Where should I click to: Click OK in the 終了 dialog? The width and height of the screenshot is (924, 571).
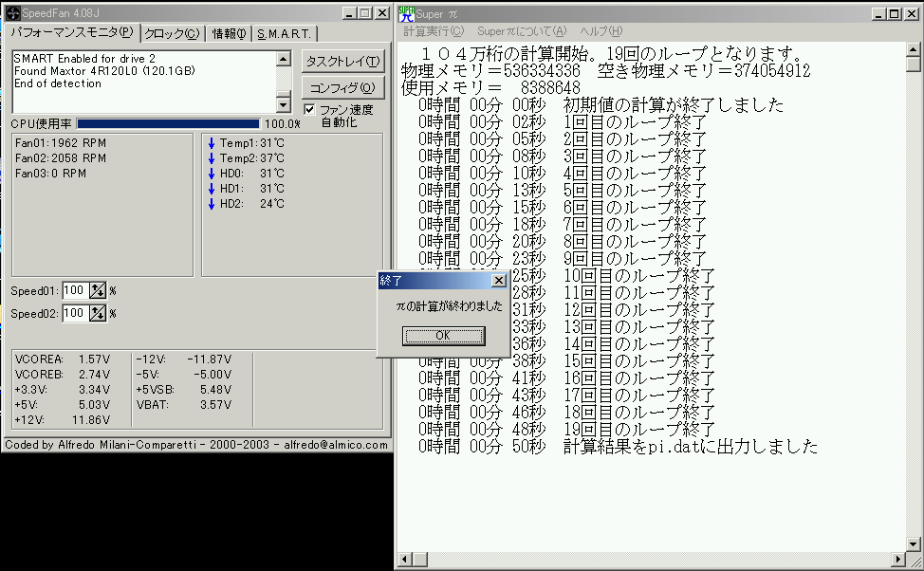[443, 336]
